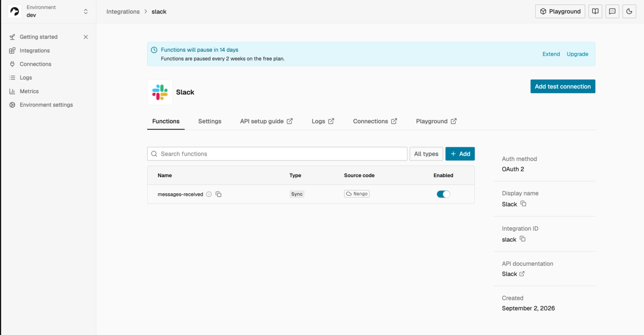Toggle dark mode moon icon
The width and height of the screenshot is (644, 335).
(629, 11)
